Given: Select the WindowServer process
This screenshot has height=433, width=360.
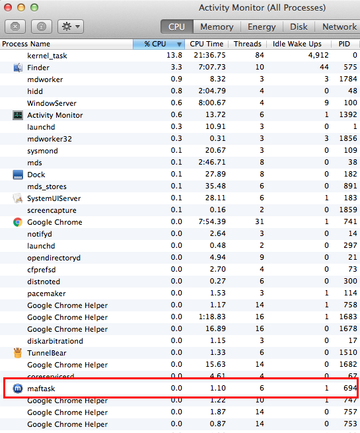Looking at the screenshot, I should [x=52, y=103].
